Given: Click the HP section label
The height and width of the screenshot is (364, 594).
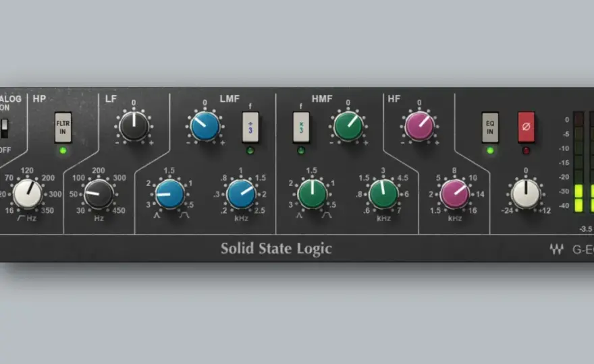Looking at the screenshot, I should pyautogui.click(x=39, y=99).
